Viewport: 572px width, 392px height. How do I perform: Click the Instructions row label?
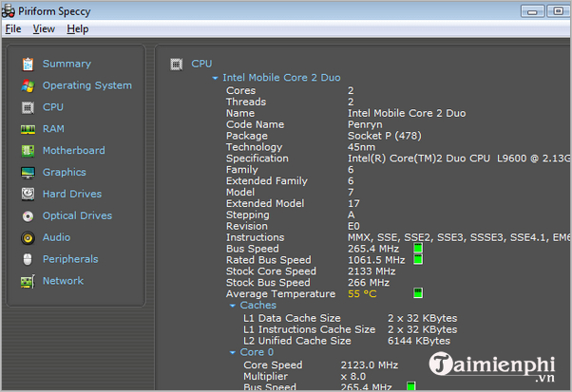255,237
